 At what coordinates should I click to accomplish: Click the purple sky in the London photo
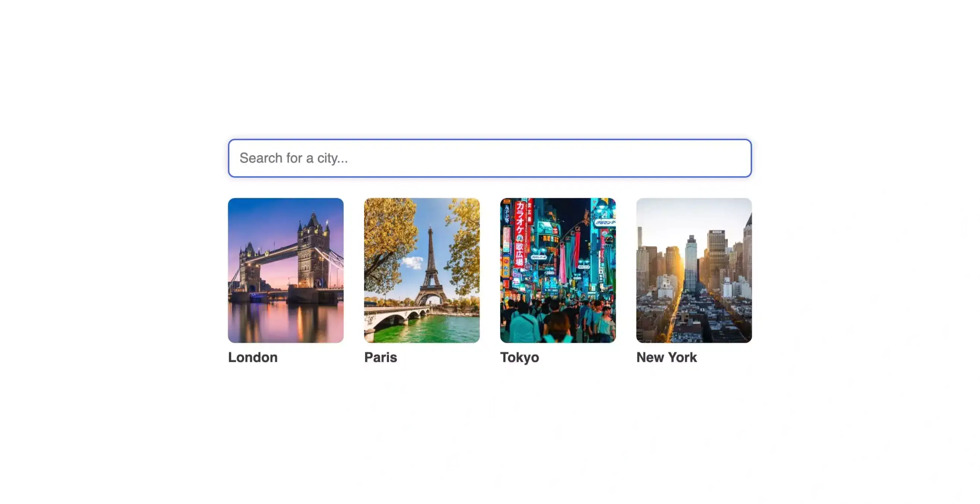click(x=266, y=221)
